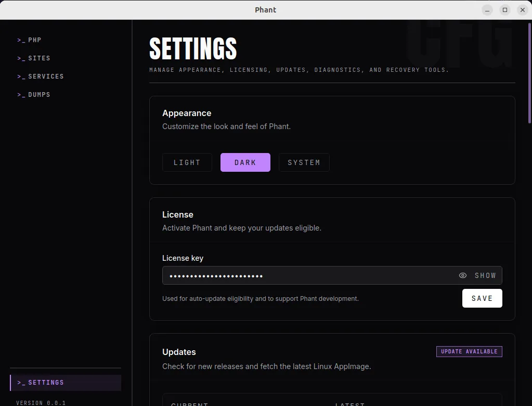The height and width of the screenshot is (406, 532).
Task: Save the license key
Action: (x=482, y=298)
